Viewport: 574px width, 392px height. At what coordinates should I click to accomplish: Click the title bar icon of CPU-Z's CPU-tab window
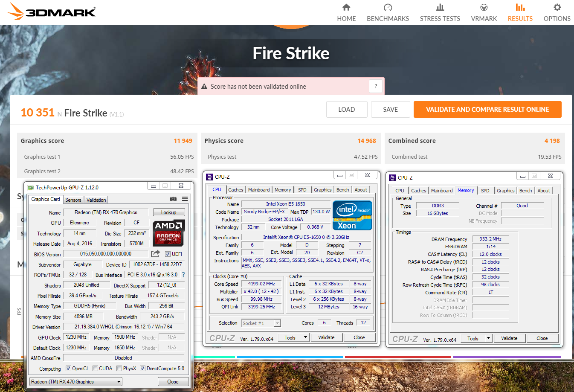click(x=209, y=177)
